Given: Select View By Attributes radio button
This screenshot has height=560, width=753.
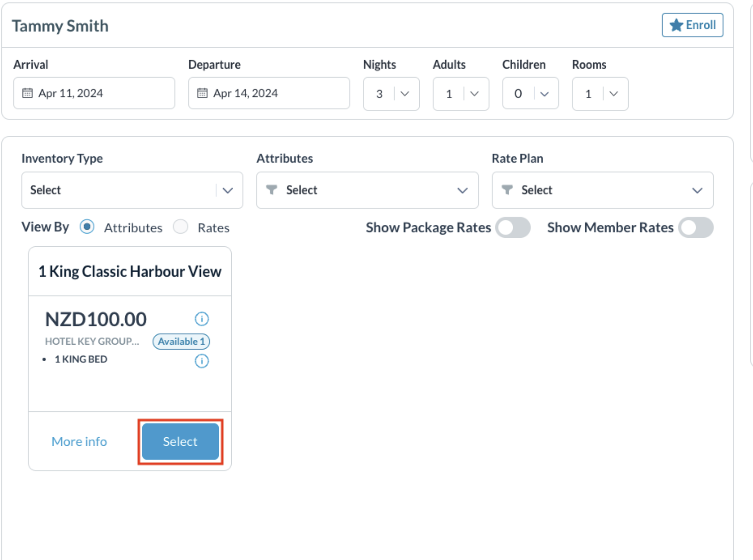Looking at the screenshot, I should tap(87, 227).
